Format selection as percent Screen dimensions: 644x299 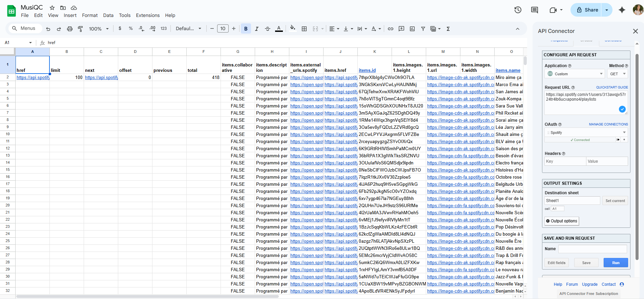pos(131,28)
